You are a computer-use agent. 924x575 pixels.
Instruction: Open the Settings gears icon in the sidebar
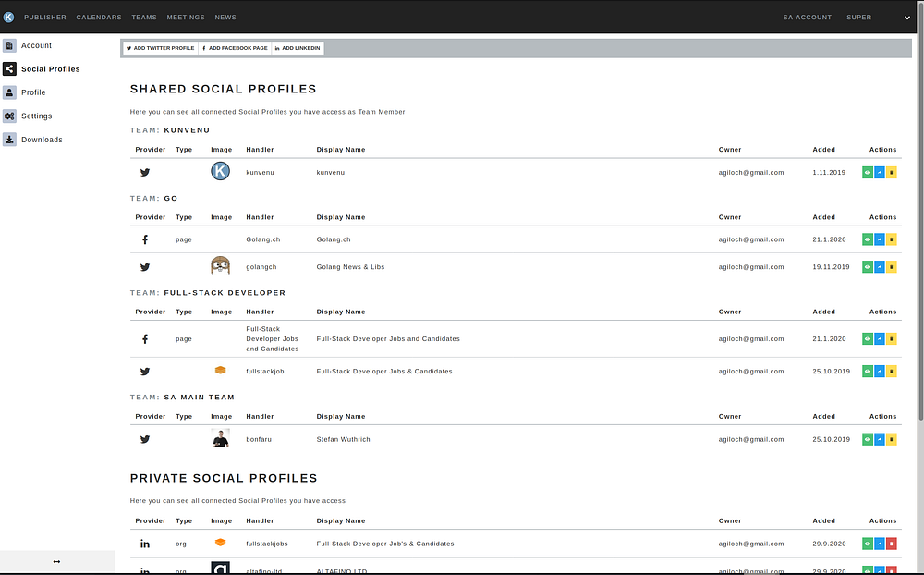[9, 116]
